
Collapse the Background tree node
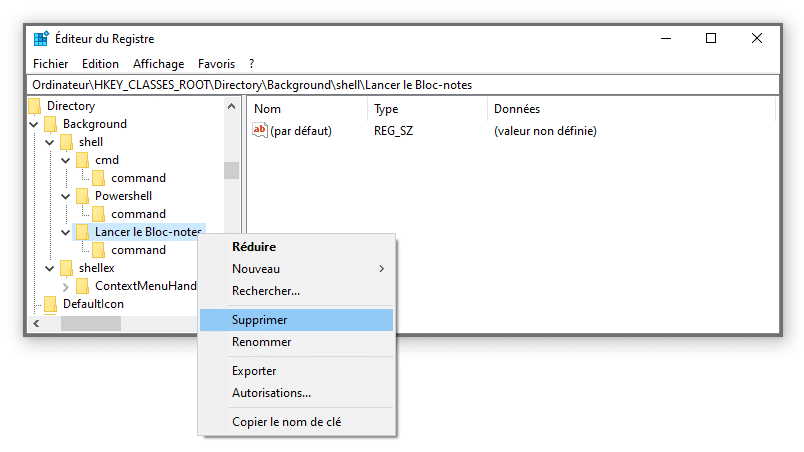(34, 124)
